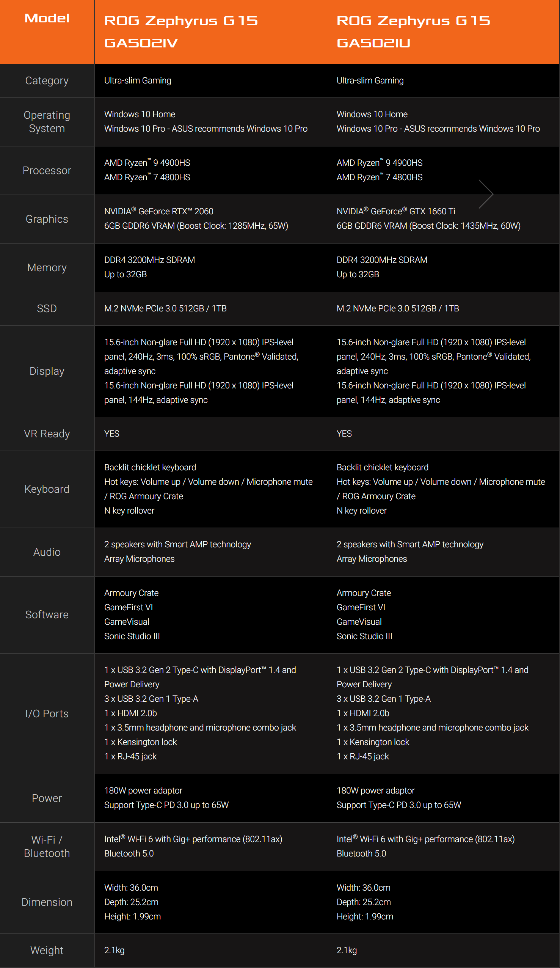Click the VR Ready row label

[47, 434]
